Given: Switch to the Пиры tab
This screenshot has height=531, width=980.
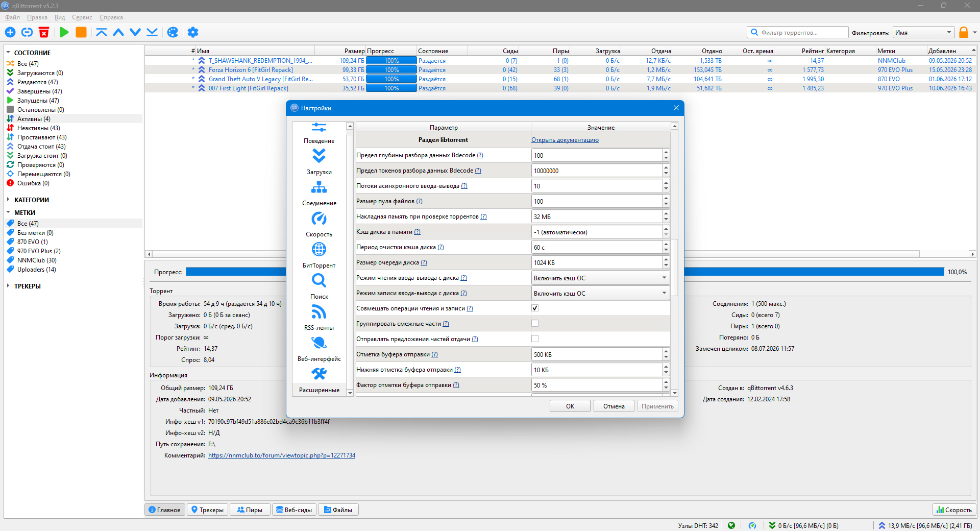Looking at the screenshot, I should point(250,510).
